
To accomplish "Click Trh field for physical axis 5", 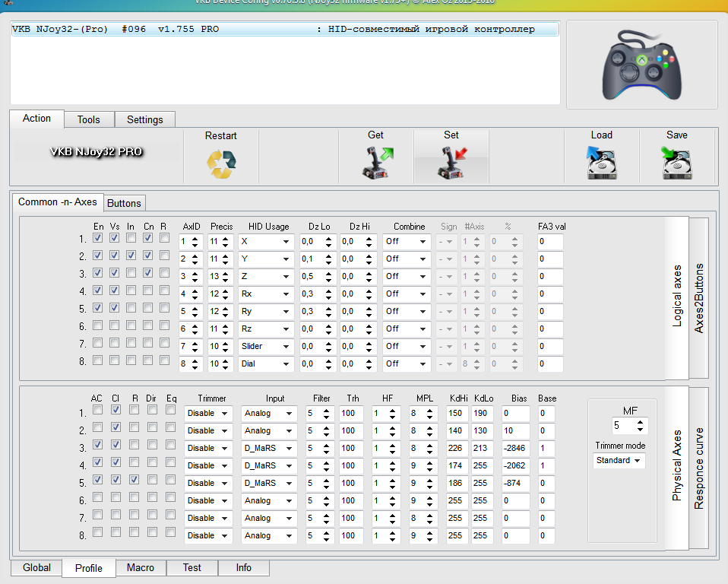I will (x=353, y=483).
